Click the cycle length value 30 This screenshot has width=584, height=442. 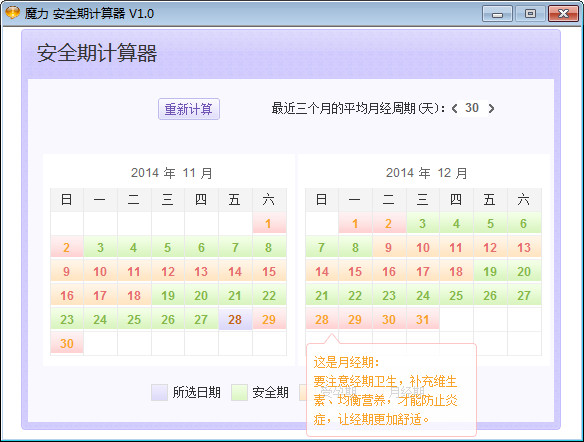[x=472, y=108]
